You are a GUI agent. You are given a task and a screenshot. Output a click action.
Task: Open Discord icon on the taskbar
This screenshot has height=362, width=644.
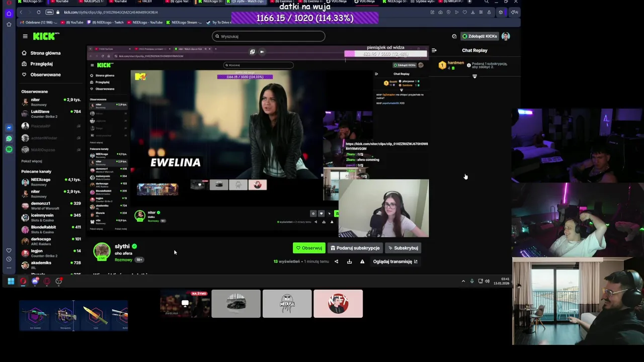(35, 281)
